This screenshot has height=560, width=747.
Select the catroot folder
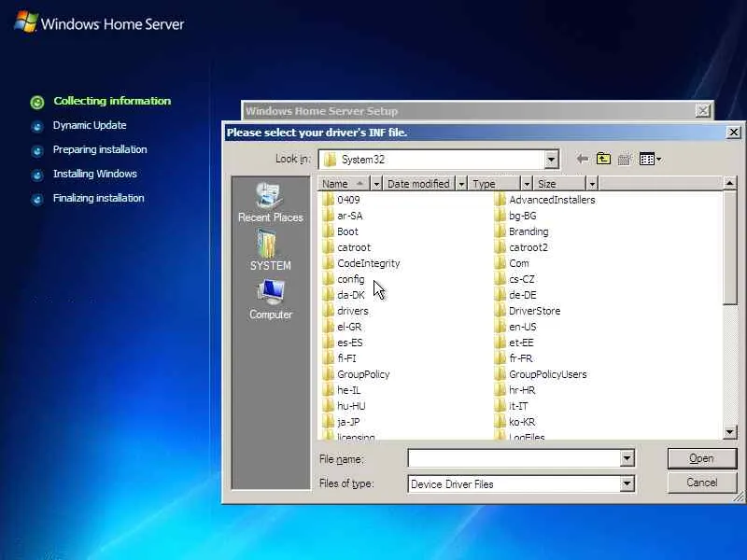(346, 247)
